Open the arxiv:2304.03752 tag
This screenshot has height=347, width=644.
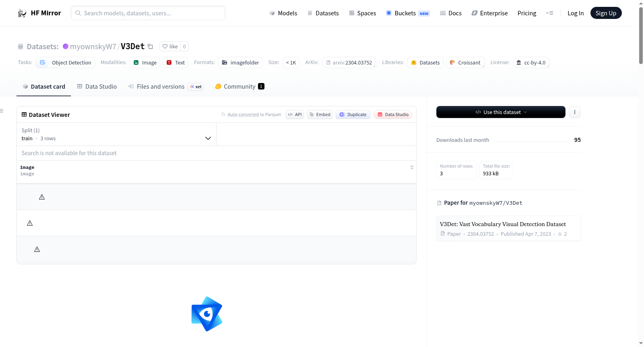click(349, 62)
